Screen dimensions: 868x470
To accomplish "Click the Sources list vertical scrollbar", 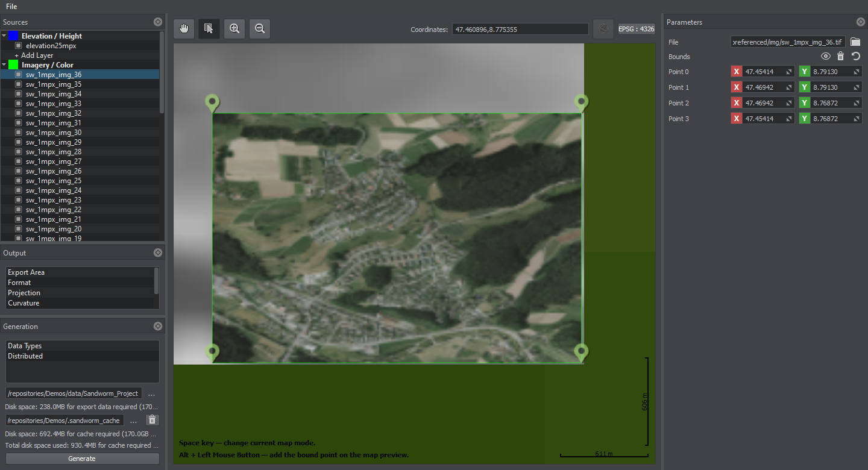I will [162, 72].
